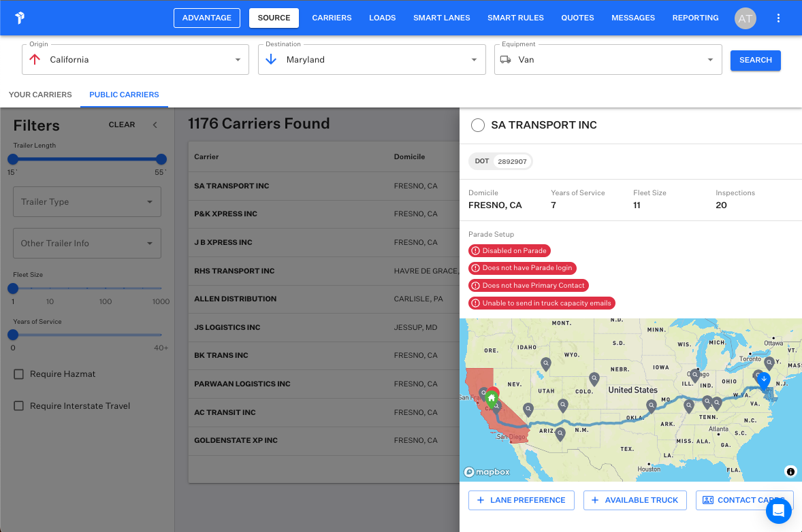
Task: Open the vertical three-dot more menu
Action: tap(779, 18)
